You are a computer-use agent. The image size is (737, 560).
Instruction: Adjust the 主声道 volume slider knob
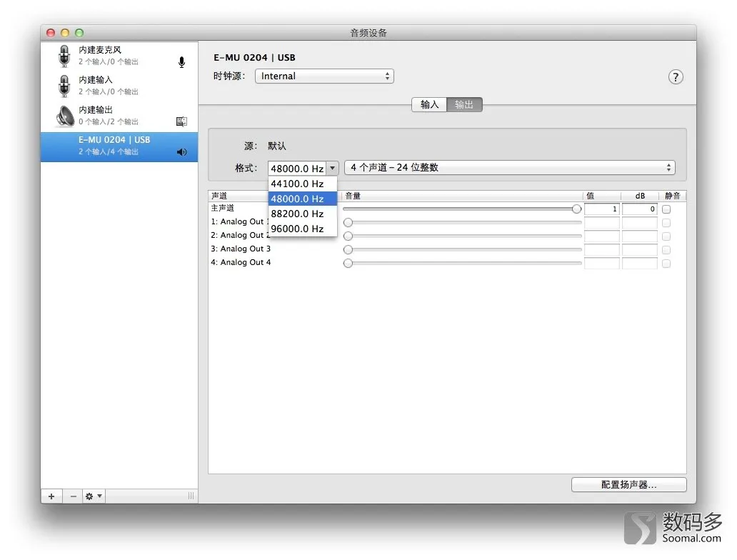click(x=577, y=209)
